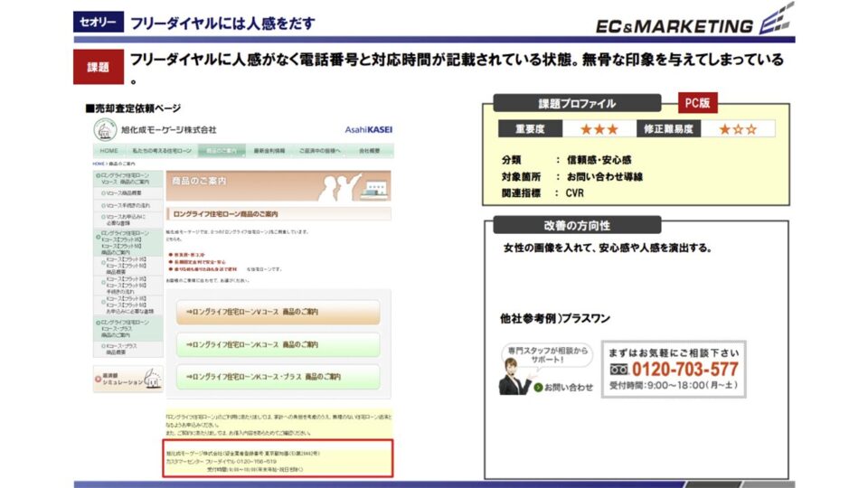Click the 他社参考例)プラスワン text

[x=554, y=319]
